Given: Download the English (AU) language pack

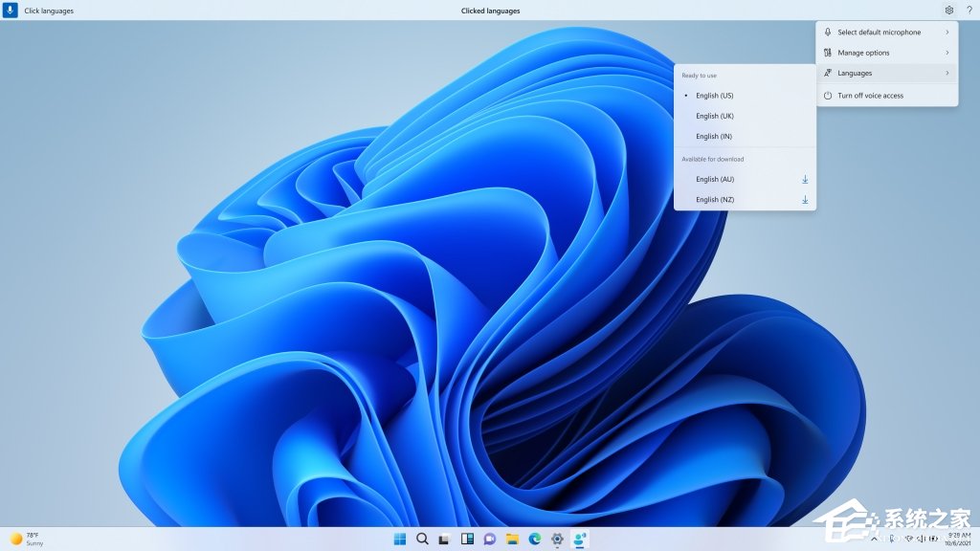Looking at the screenshot, I should coord(805,179).
